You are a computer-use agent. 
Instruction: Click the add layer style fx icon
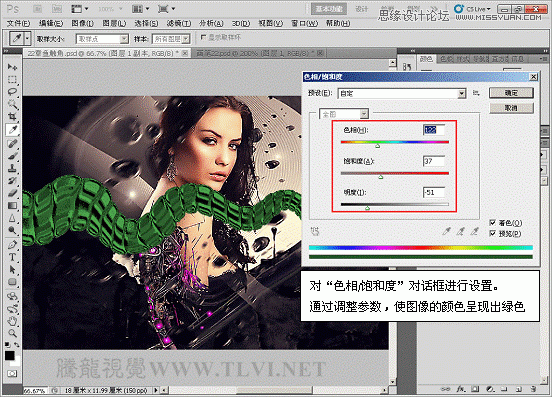[x=461, y=389]
